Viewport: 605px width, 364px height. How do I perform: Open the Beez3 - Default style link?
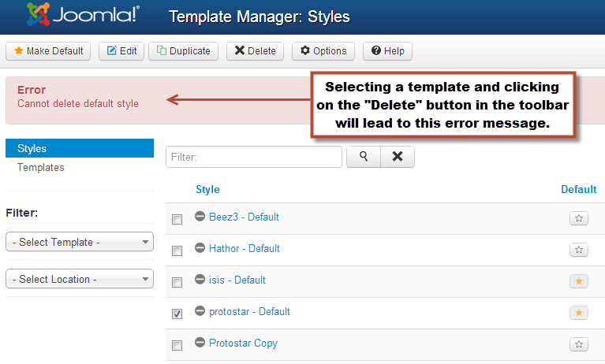pyautogui.click(x=244, y=217)
